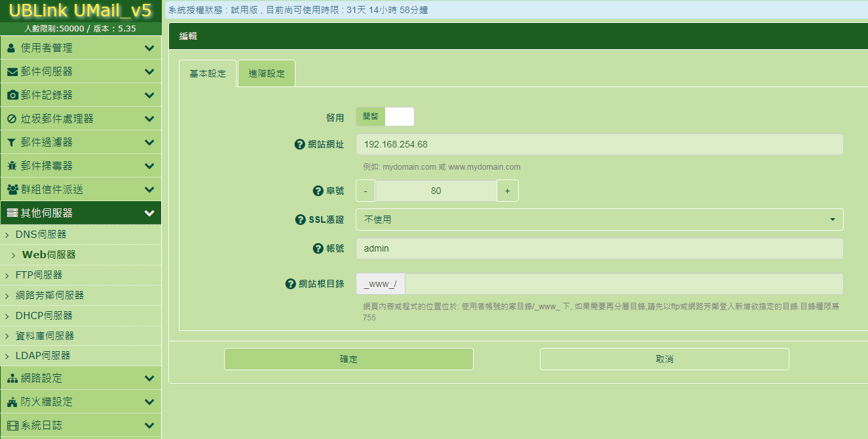The image size is (868, 439).
Task: Select the 基本設定 tab
Action: tap(208, 73)
